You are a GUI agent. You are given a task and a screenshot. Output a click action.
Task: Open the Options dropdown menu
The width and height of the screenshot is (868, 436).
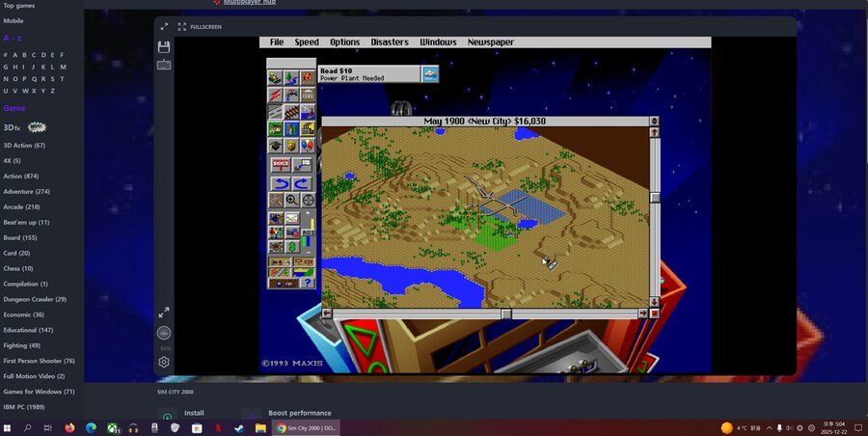344,42
